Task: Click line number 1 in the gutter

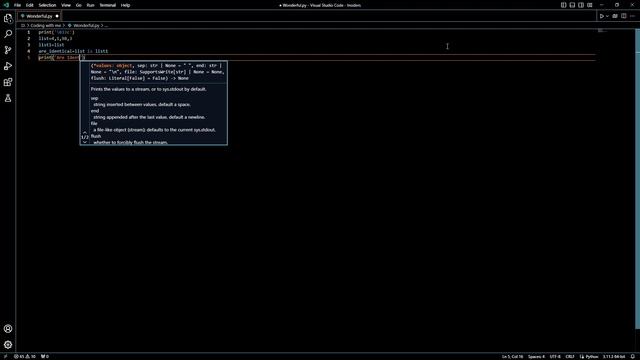Action: 29,32
